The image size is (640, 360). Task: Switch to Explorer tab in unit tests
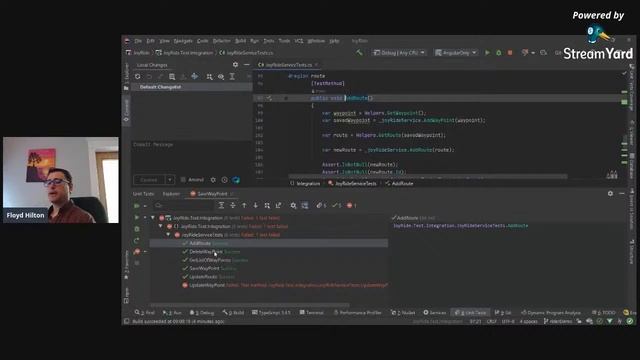[x=171, y=194]
